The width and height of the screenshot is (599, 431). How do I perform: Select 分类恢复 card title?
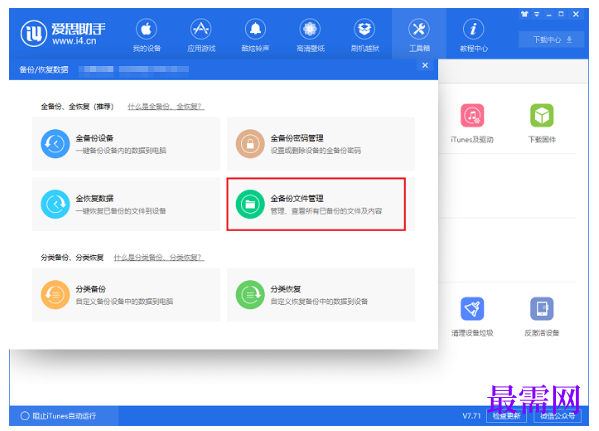[286, 289]
